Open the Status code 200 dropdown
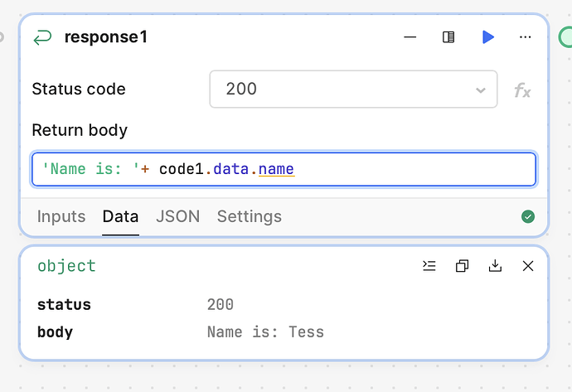Screen dimensions: 572x392 353,90
